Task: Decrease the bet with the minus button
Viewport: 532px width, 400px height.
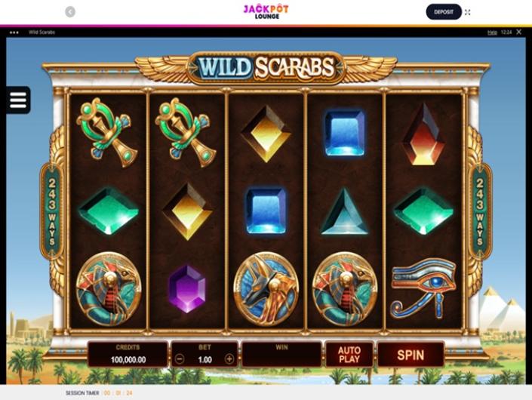Action: tap(180, 359)
